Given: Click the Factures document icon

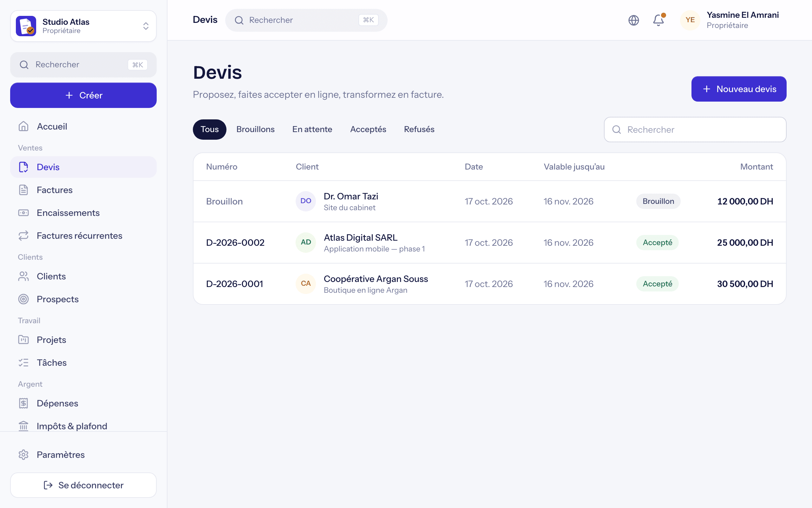Looking at the screenshot, I should coord(23,190).
